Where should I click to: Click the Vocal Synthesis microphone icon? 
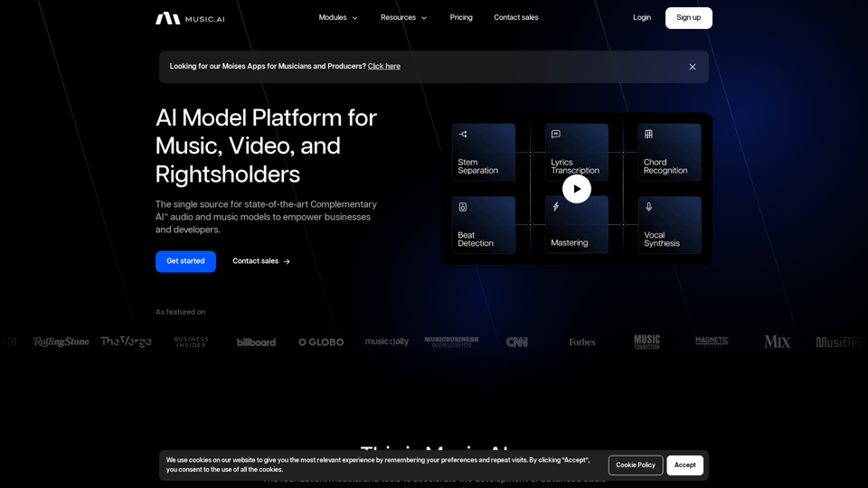point(648,207)
